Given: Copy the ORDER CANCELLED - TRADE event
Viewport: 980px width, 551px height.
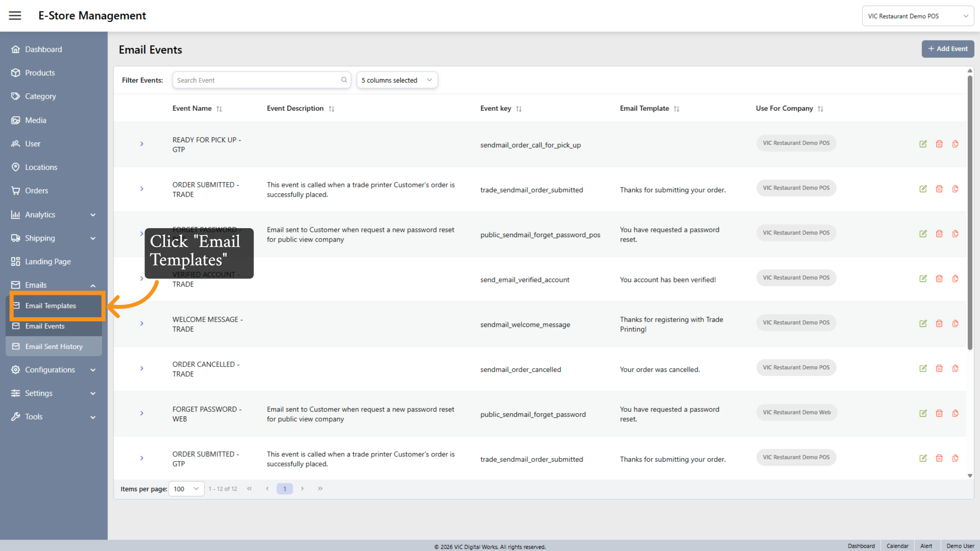Looking at the screenshot, I should 955,368.
